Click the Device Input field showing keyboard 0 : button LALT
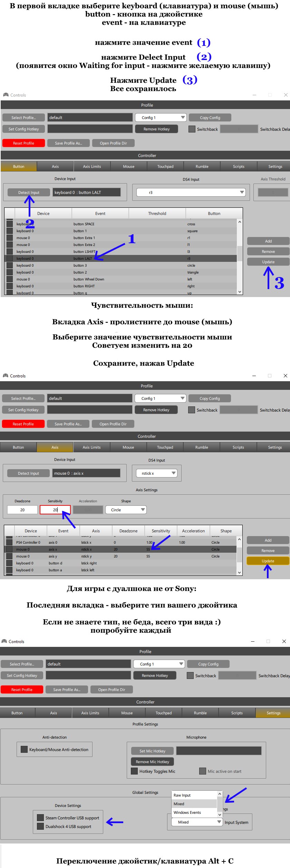The height and width of the screenshot is (868, 290). (x=87, y=193)
